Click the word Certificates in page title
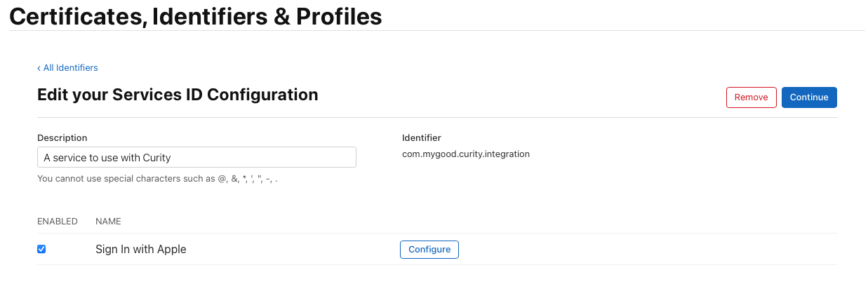Screen dimensions: 868x284 [x=76, y=16]
